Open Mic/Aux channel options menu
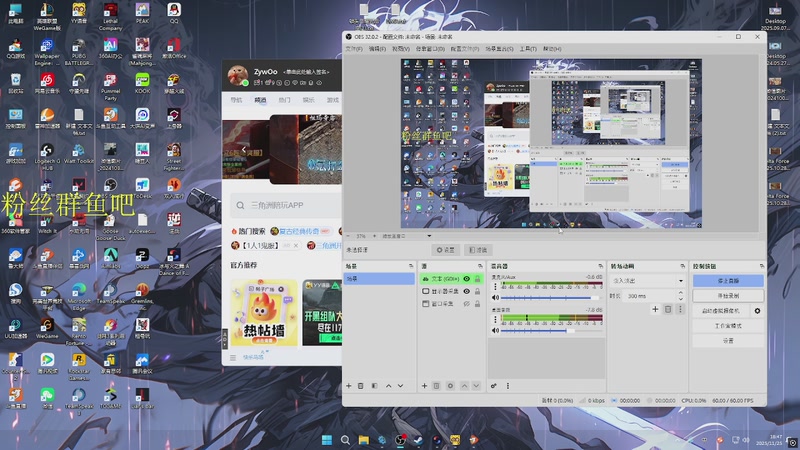Image resolution: width=800 pixels, height=450 pixels. click(495, 287)
